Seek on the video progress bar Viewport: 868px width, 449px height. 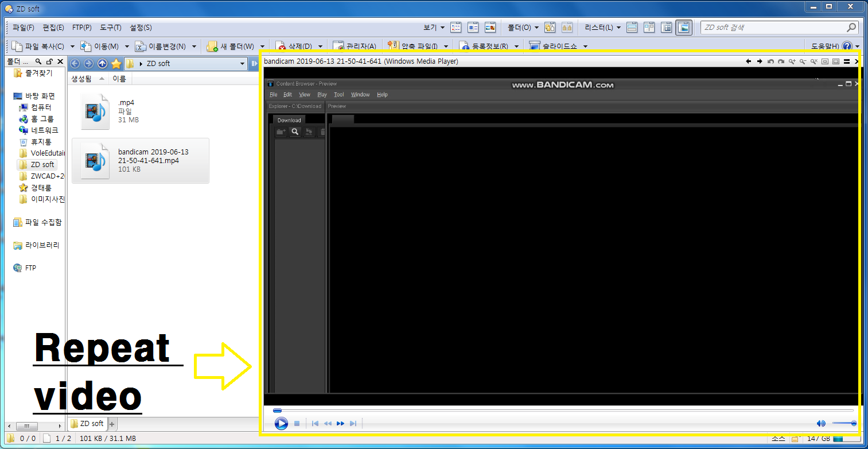point(563,411)
